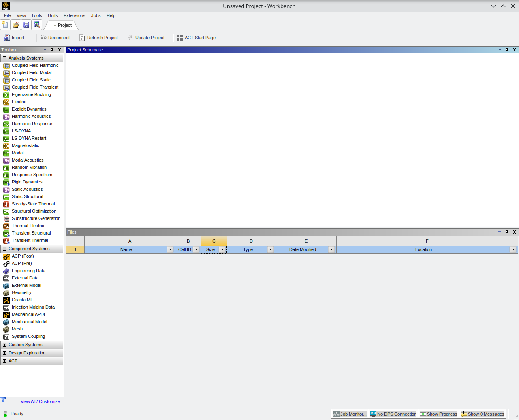Click the Save As icon

point(37,25)
